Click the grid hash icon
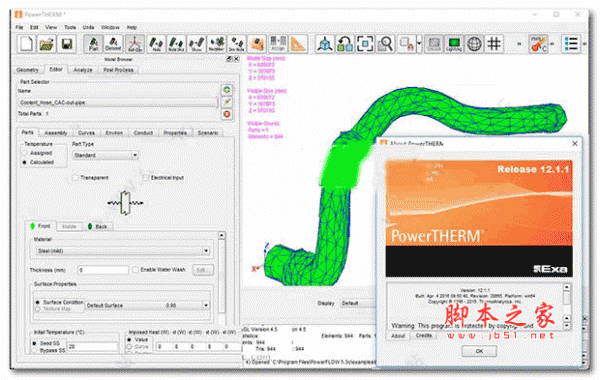 pyautogui.click(x=494, y=44)
